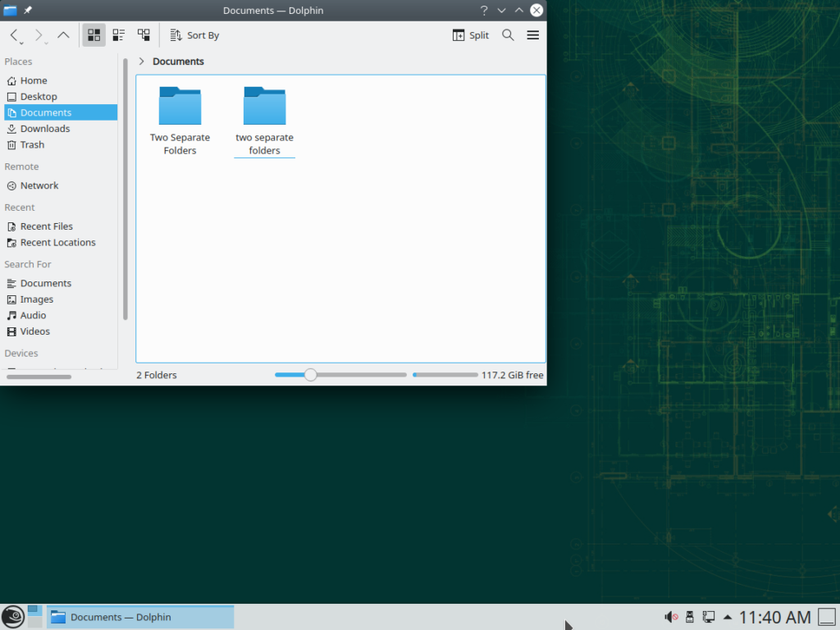Toggle split view with the Split button
The image size is (840, 630).
click(470, 35)
